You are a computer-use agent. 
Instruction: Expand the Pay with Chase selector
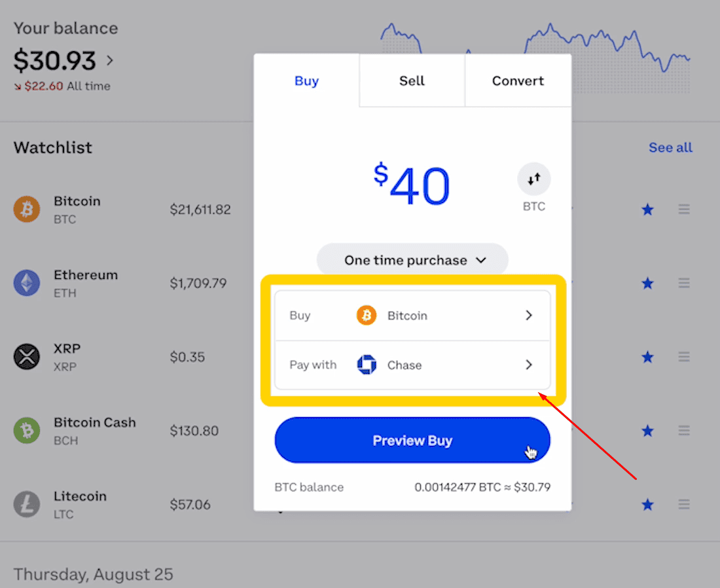(x=412, y=365)
